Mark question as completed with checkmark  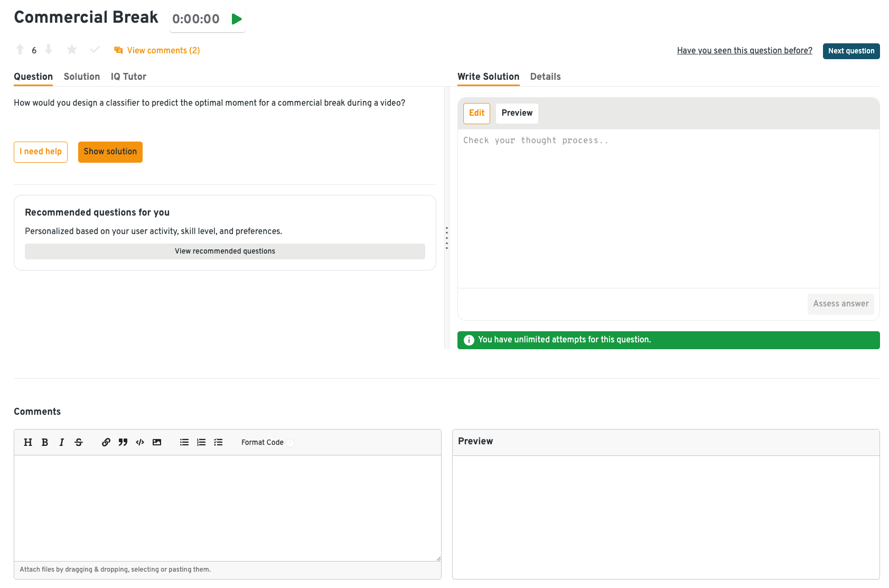(95, 50)
